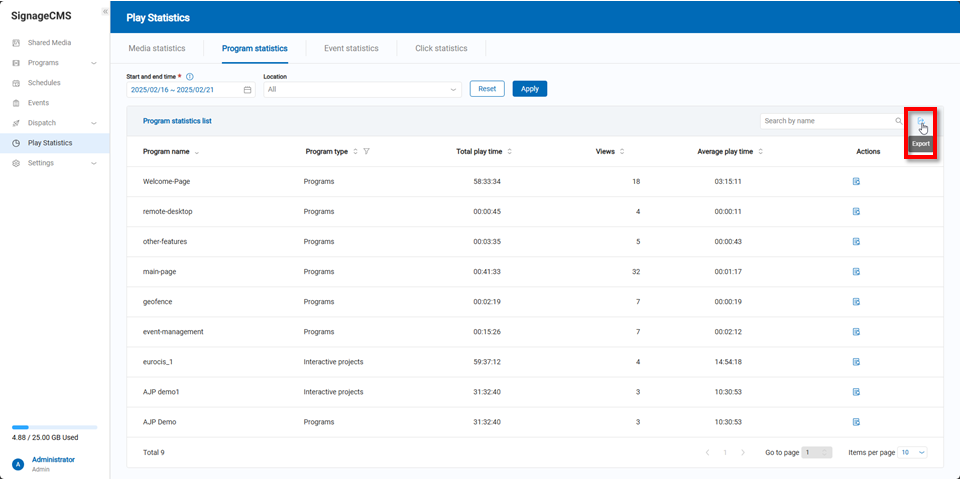Collapse the sidebar using top toggle icon
Image resolution: width=960 pixels, height=480 pixels.
coord(105,11)
